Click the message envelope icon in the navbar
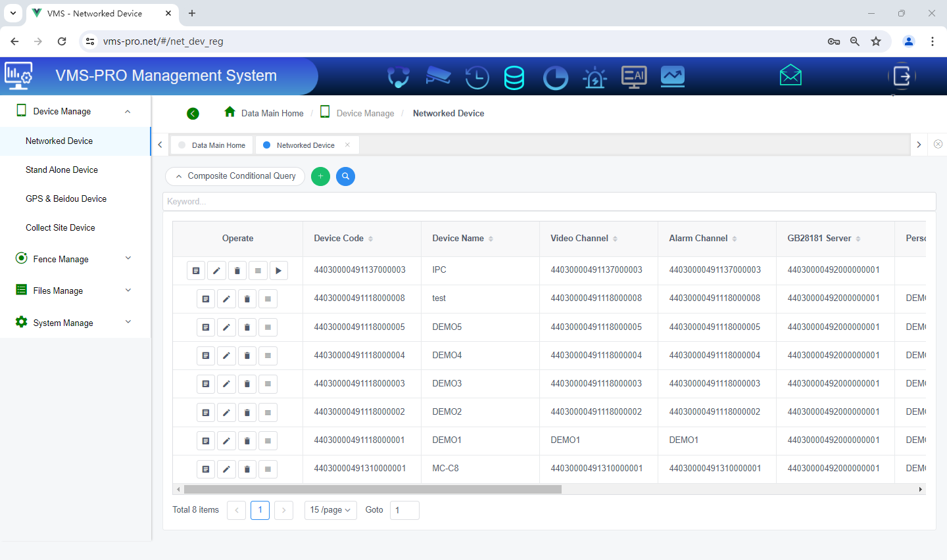The image size is (947, 560). pos(790,75)
